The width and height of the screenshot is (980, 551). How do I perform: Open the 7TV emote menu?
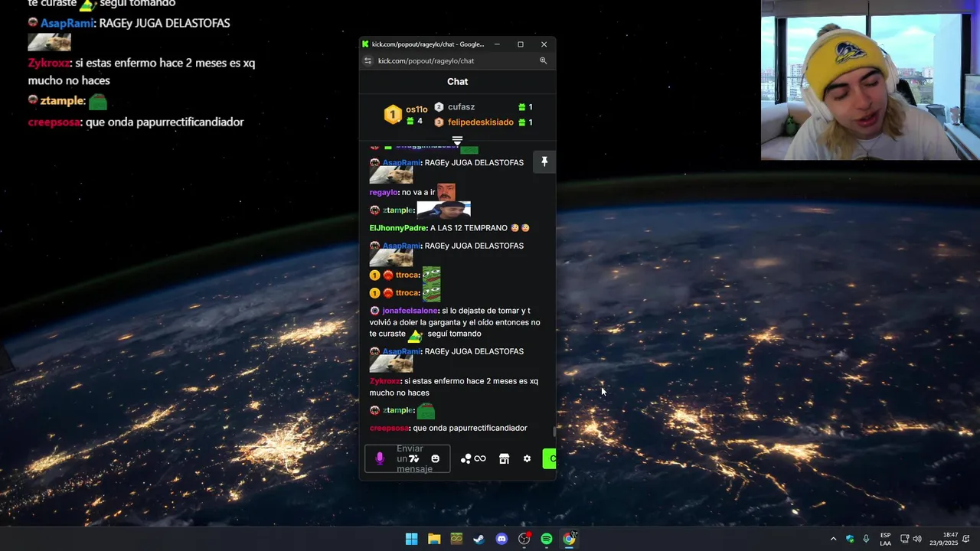tap(414, 458)
